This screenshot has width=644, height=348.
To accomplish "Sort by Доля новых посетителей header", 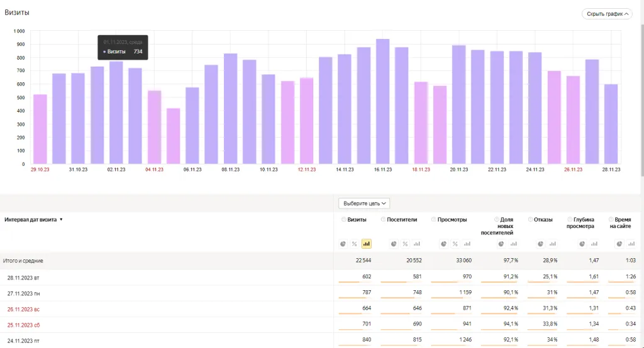I will [497, 226].
